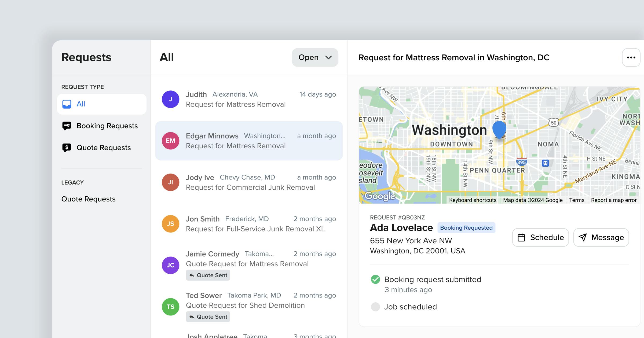Click the calendar icon inside the Schedule button
Screen dimensions: 644x338
tap(522, 237)
